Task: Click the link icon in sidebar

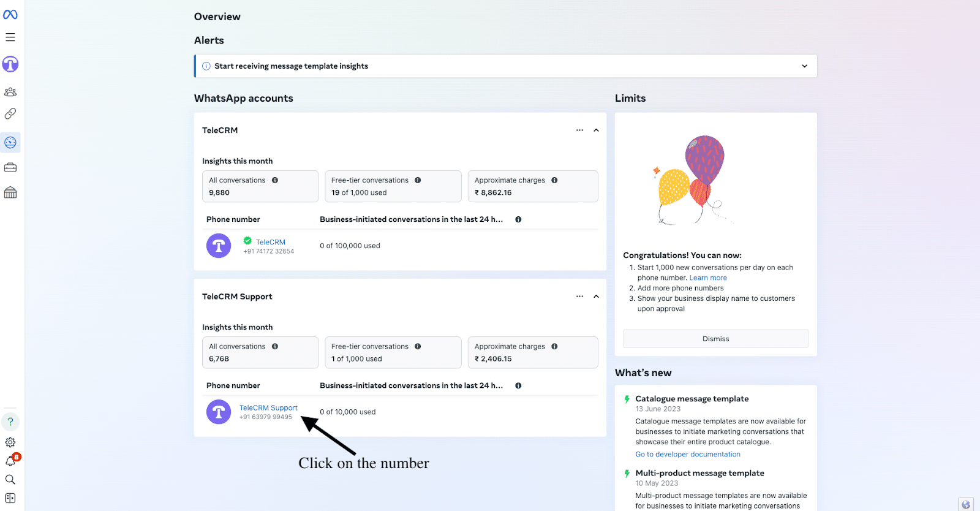Action: (10, 114)
